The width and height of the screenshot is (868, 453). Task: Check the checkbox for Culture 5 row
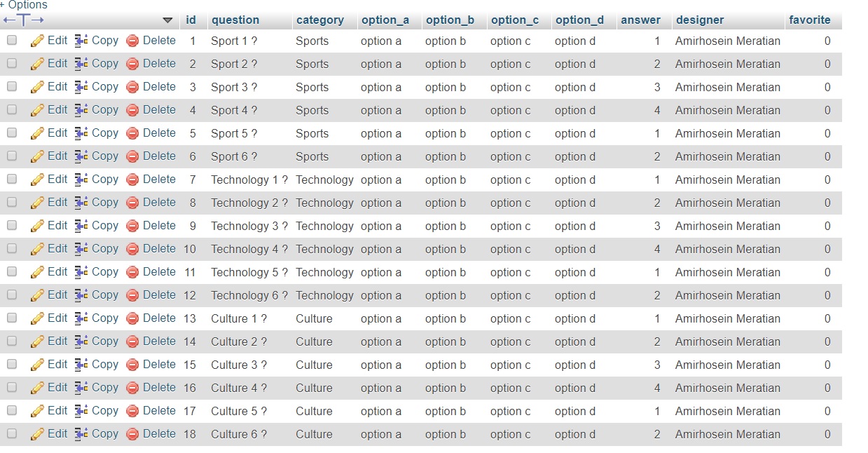pos(12,411)
